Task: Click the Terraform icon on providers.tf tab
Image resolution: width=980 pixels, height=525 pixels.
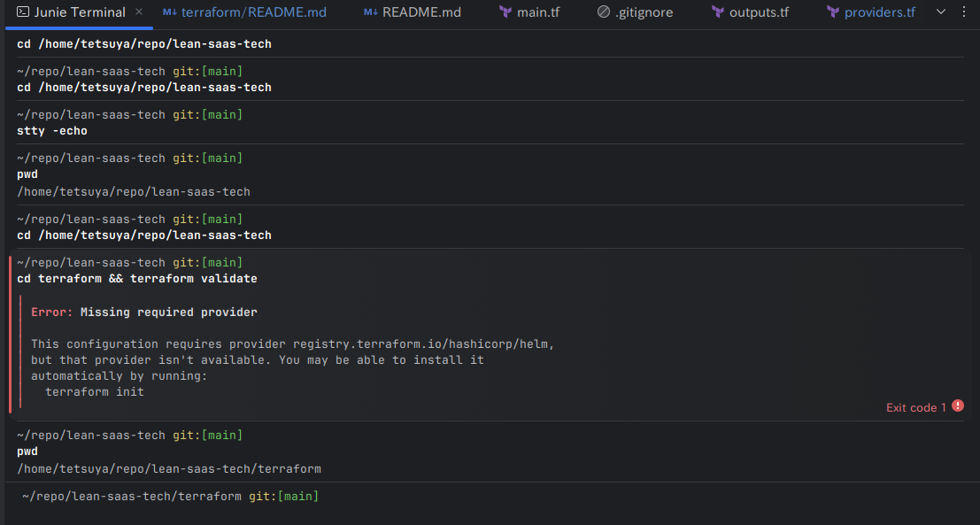Action: [x=833, y=12]
